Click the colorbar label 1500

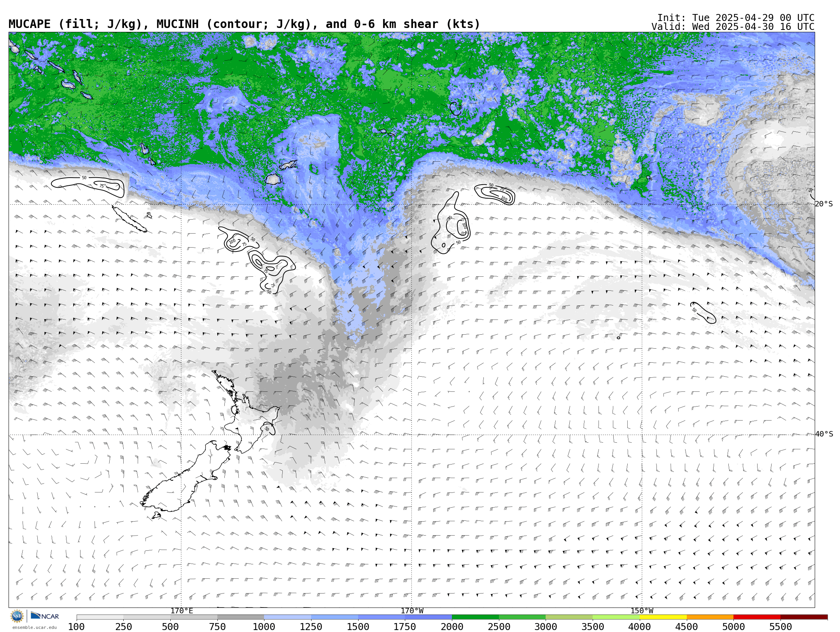tap(358, 627)
